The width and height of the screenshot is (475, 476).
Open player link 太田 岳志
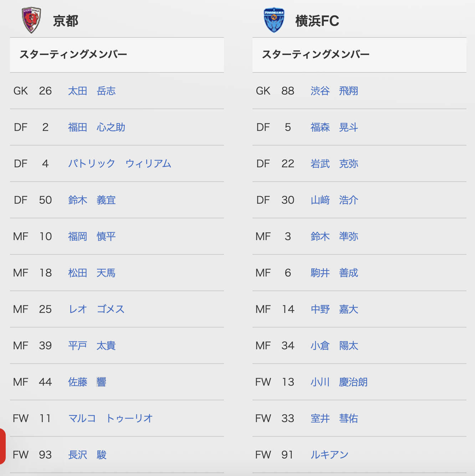click(92, 91)
